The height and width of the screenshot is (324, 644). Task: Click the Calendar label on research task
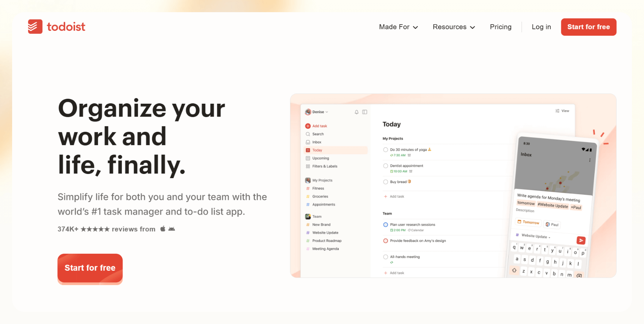click(x=416, y=230)
